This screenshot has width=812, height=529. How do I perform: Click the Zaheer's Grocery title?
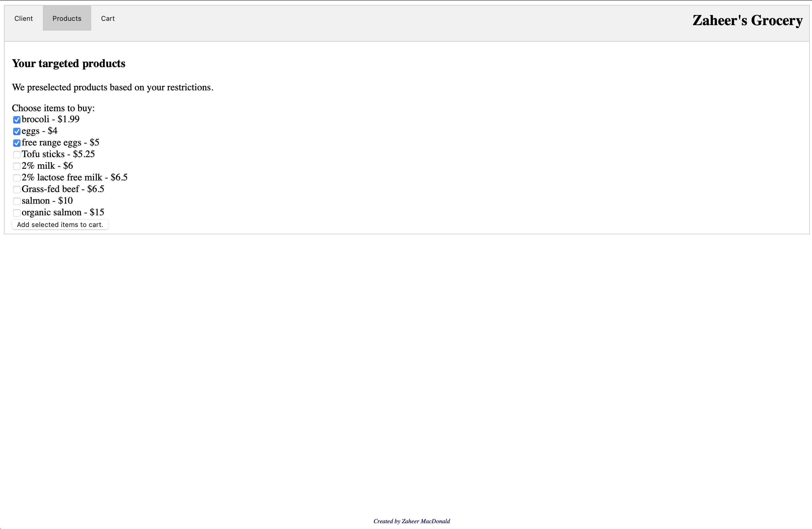tap(747, 21)
